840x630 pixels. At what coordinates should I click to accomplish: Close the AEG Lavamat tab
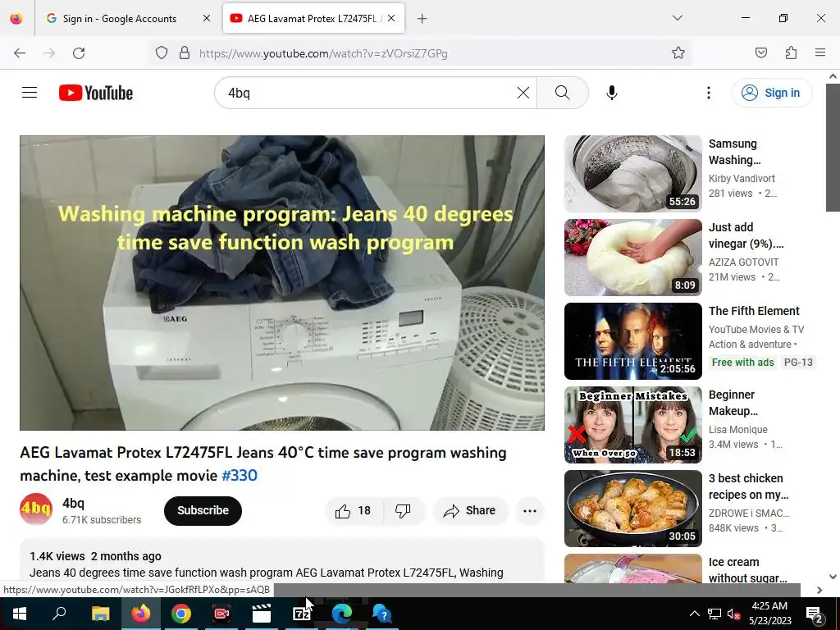(391, 18)
